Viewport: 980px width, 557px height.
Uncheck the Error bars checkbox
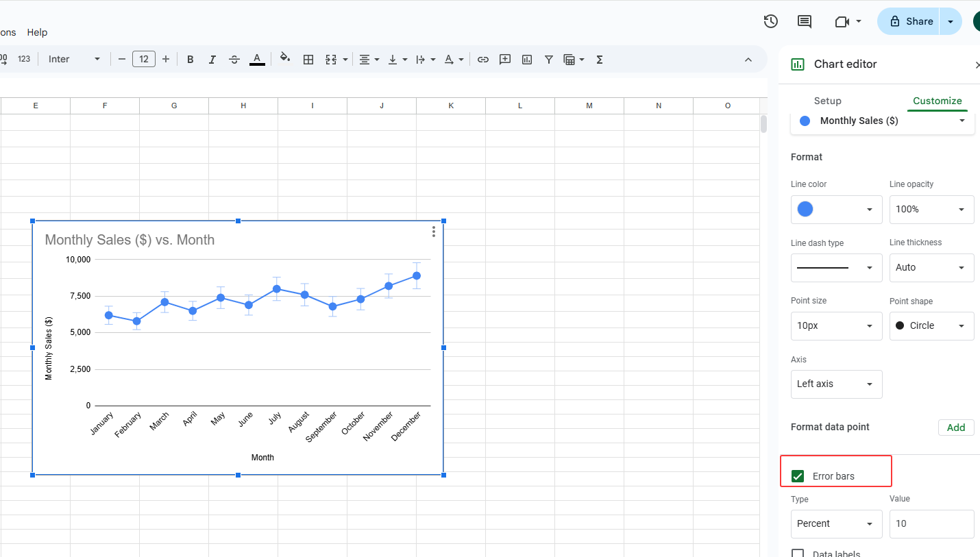(798, 476)
